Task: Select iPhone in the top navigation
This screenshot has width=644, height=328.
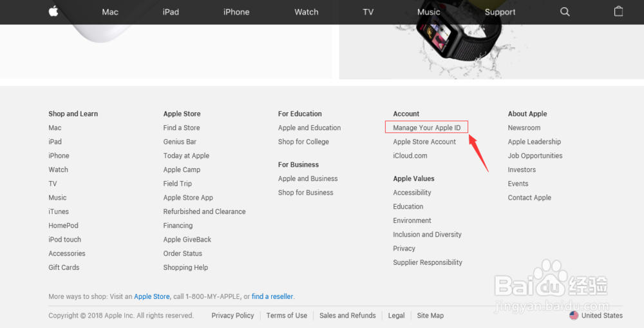Action: point(236,12)
